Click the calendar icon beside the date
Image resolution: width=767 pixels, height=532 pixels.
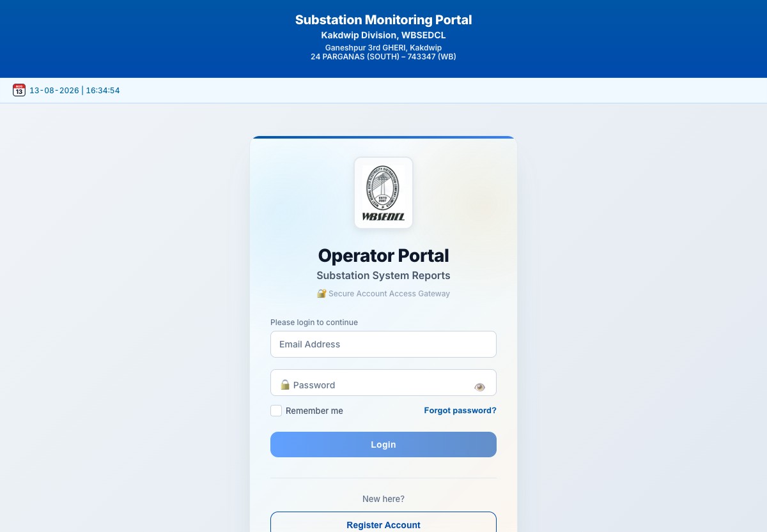tap(19, 90)
